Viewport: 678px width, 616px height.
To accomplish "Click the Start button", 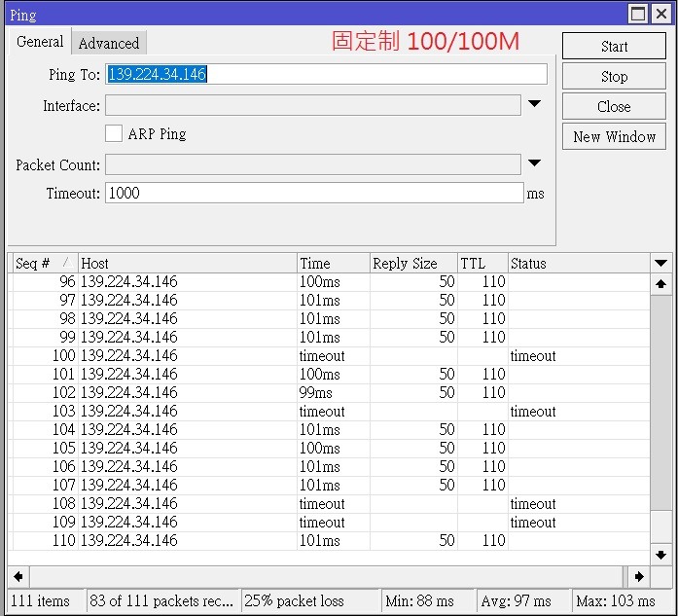I will coord(614,46).
